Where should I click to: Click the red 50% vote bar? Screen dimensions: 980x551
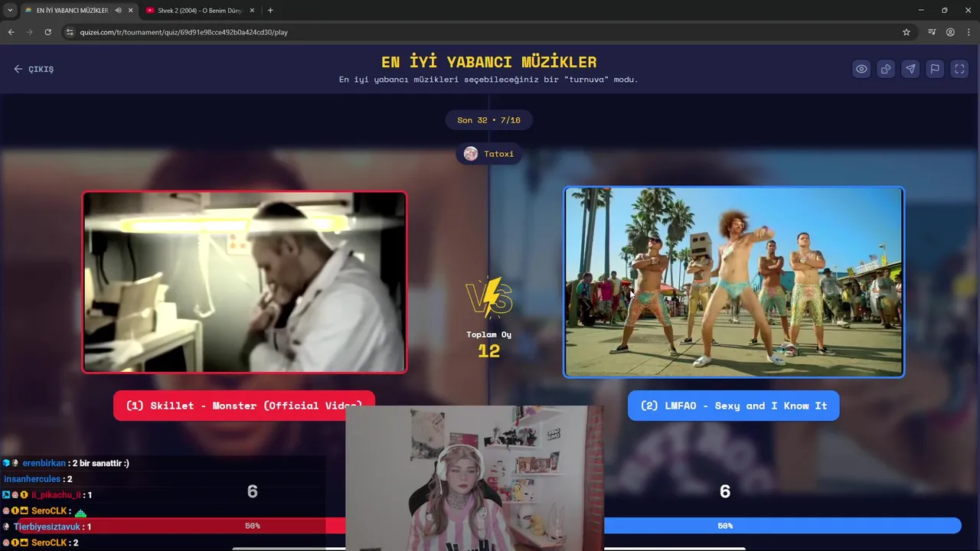[181, 526]
